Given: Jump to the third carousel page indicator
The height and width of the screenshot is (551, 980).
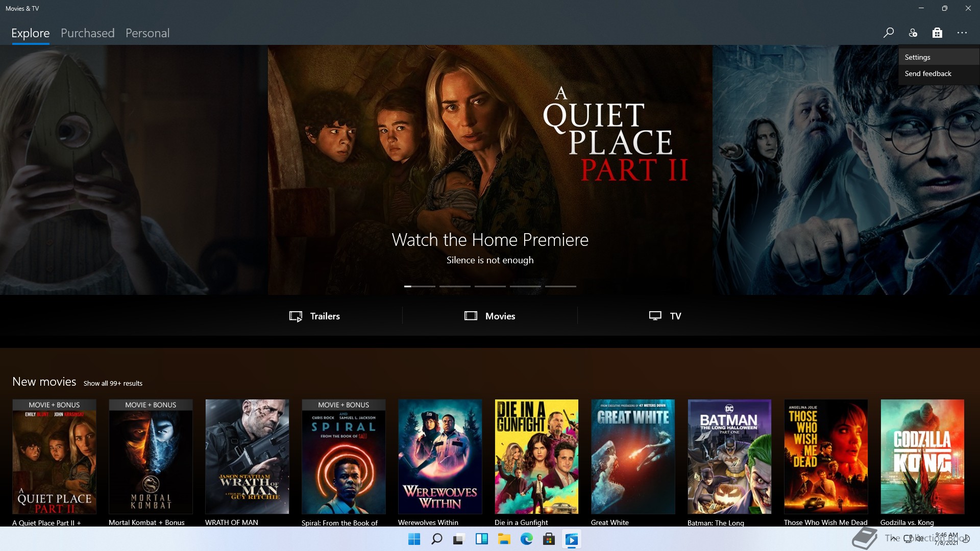Looking at the screenshot, I should click(490, 286).
